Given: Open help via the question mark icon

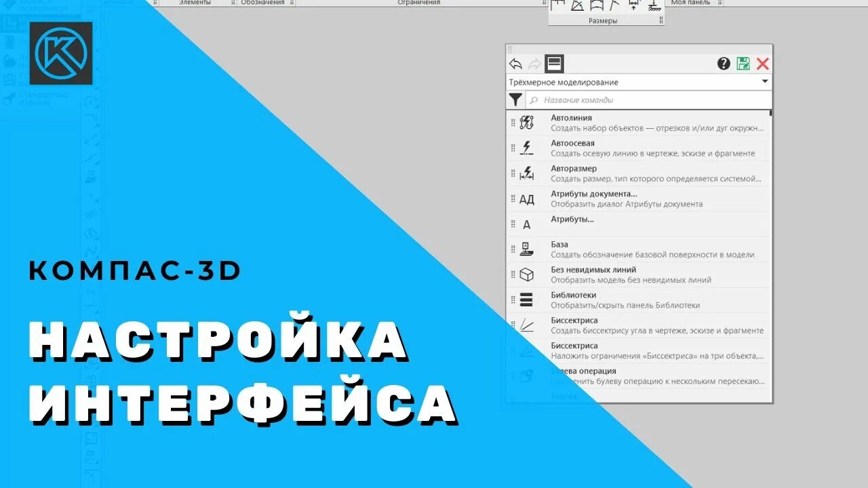Looking at the screenshot, I should pos(724,64).
